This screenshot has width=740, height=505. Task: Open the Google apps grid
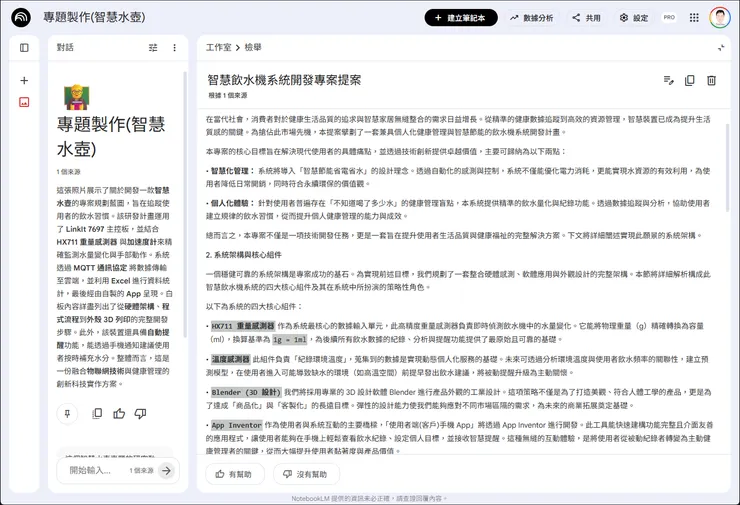pos(694,17)
